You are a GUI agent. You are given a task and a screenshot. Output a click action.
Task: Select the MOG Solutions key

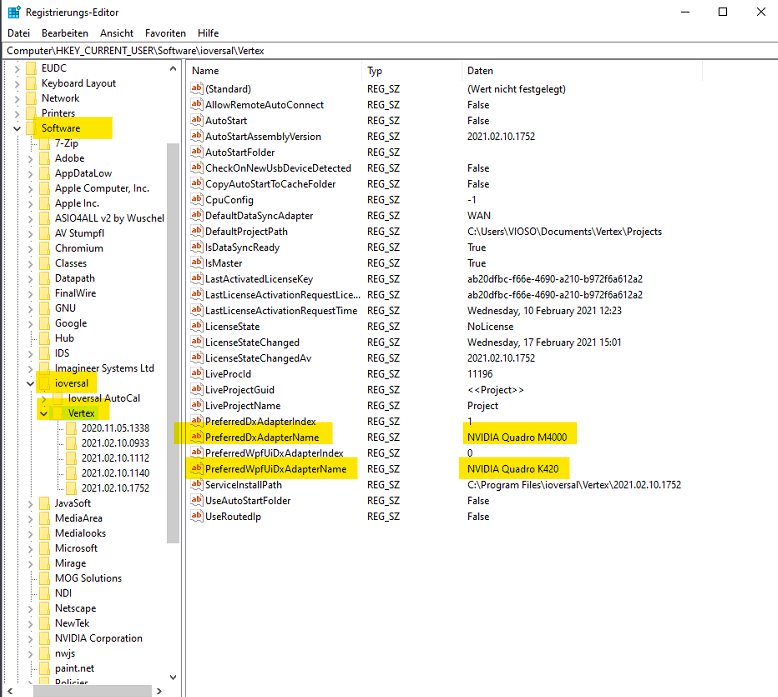(88, 578)
